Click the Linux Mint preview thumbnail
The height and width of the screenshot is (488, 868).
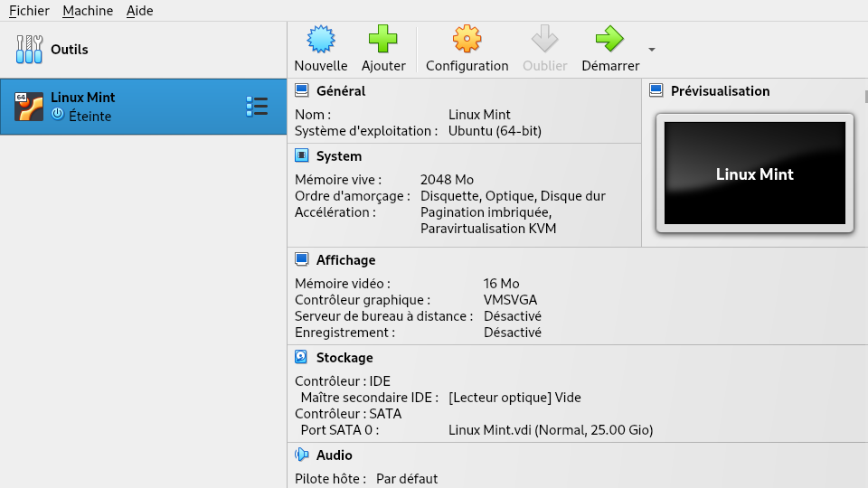click(755, 174)
